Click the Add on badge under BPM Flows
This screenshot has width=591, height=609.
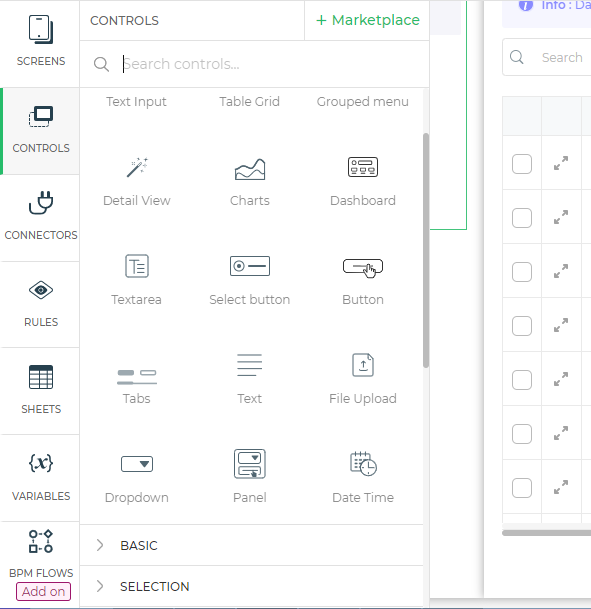click(43, 592)
